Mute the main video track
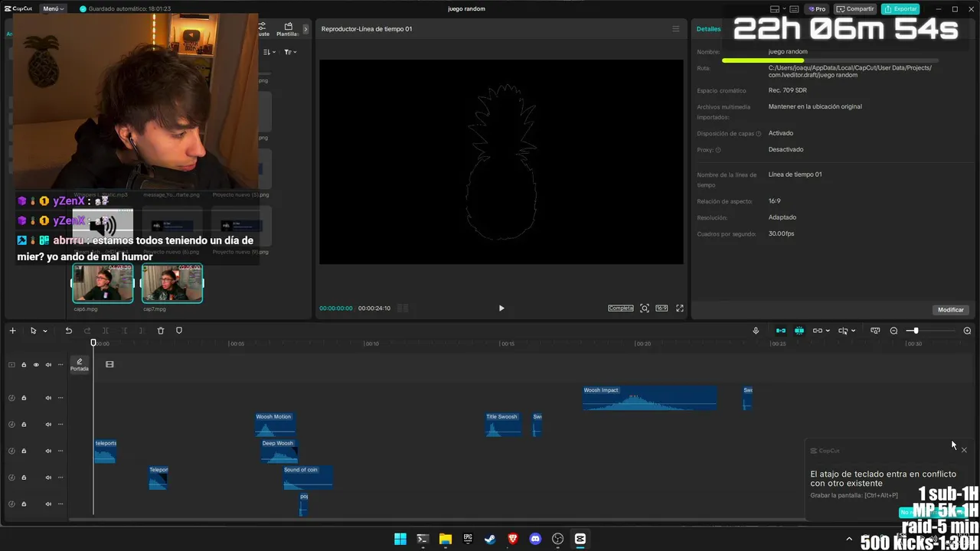The width and height of the screenshot is (980, 551). click(x=48, y=365)
